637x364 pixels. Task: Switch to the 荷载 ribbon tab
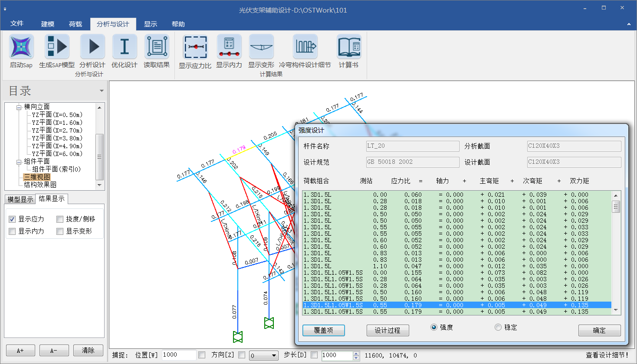point(76,24)
